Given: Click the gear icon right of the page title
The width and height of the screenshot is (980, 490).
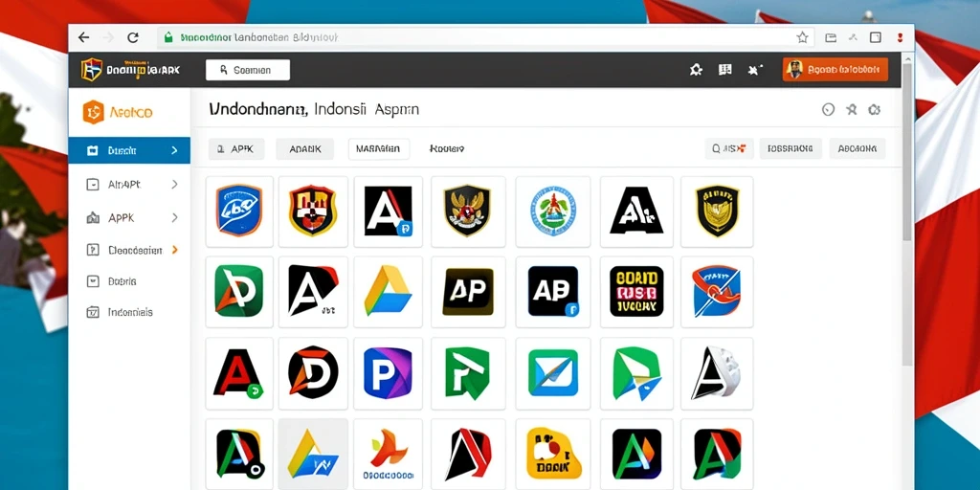Looking at the screenshot, I should point(875,110).
